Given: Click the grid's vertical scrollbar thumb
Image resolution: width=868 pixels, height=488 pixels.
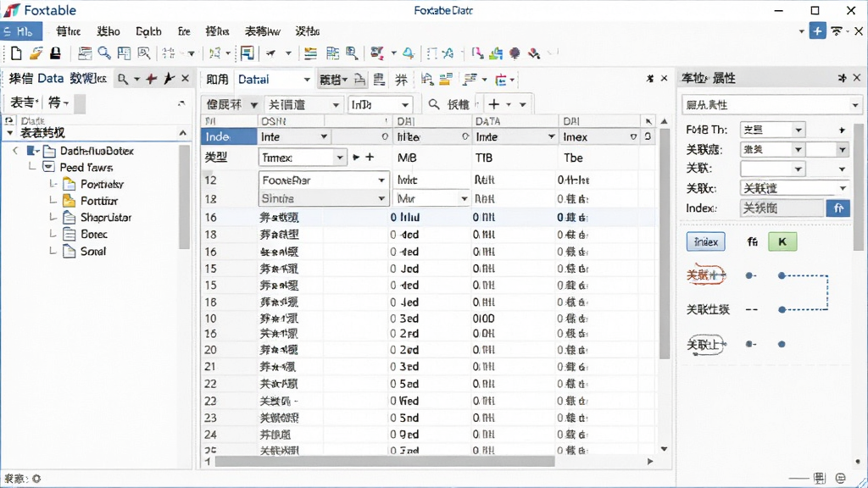Looking at the screenshot, I should coord(665,242).
